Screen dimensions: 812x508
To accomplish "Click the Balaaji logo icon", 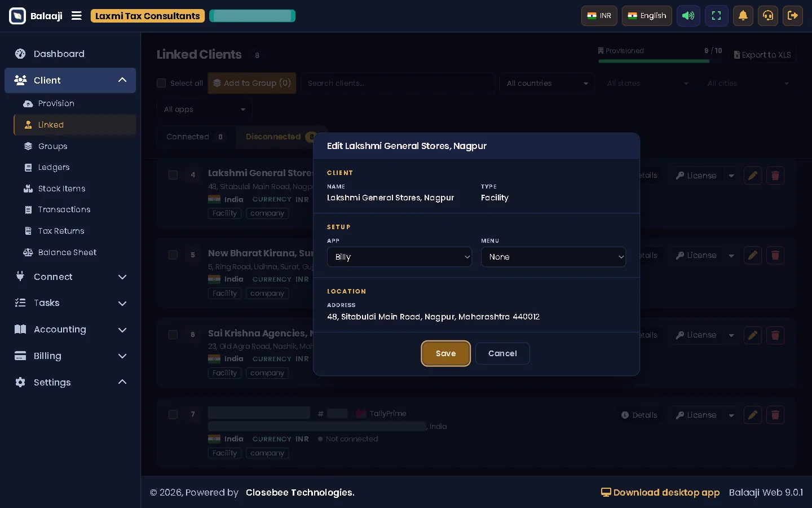I will click(17, 16).
